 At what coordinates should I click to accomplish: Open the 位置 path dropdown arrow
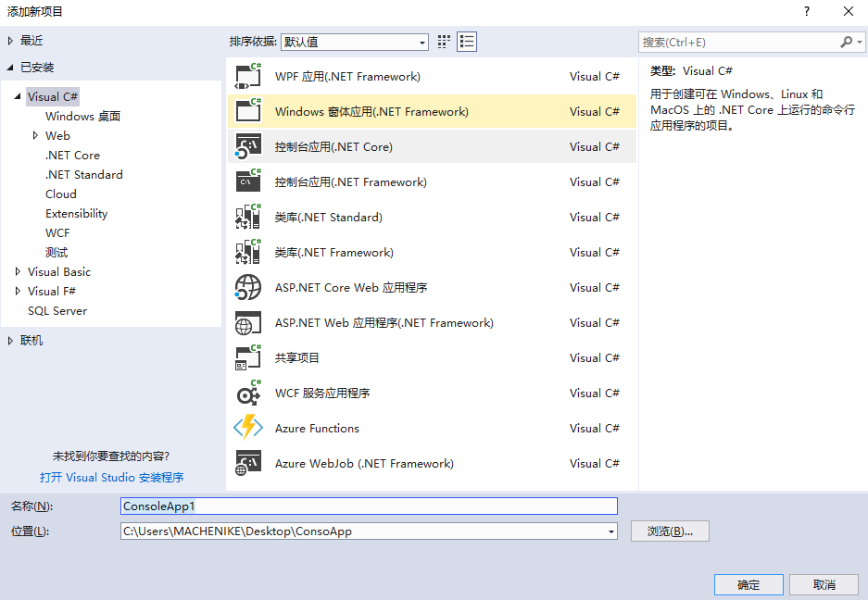611,531
